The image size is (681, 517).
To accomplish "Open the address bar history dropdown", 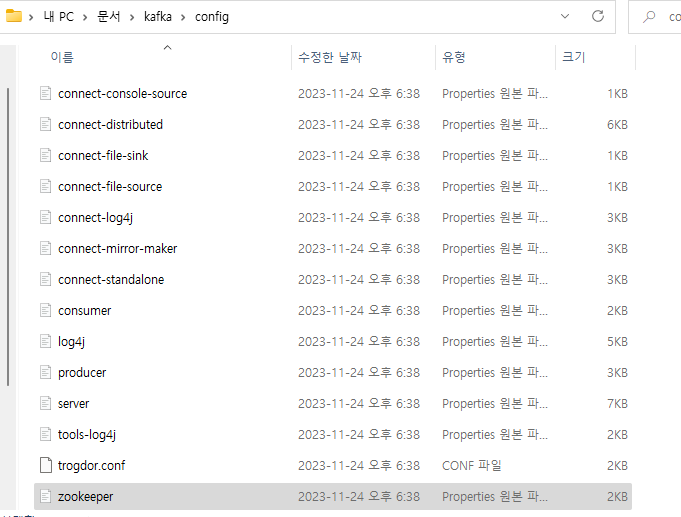I will 565,17.
